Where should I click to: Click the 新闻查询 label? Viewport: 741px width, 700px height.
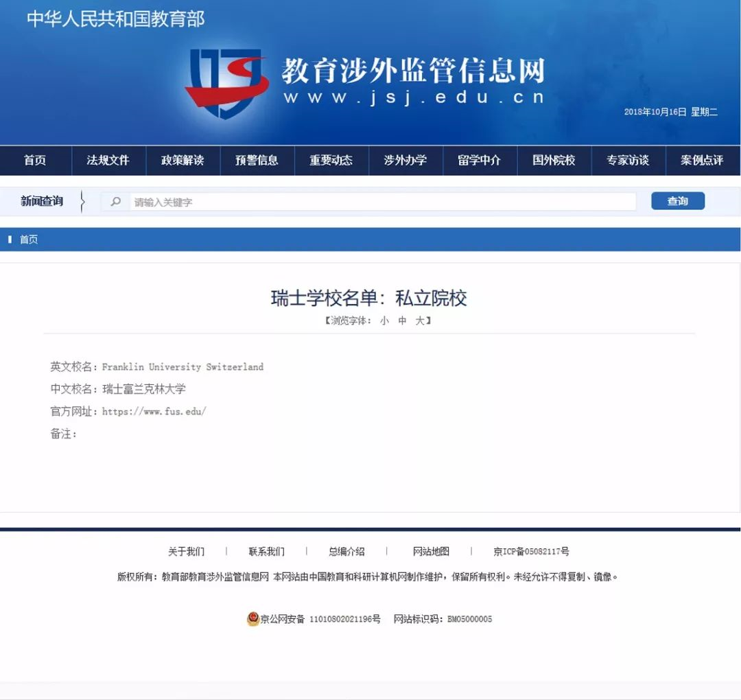click(42, 201)
